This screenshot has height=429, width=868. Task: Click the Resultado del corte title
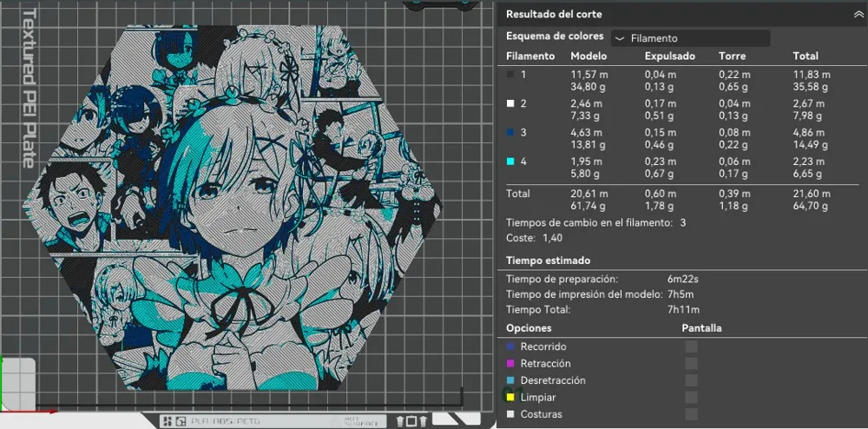(554, 15)
